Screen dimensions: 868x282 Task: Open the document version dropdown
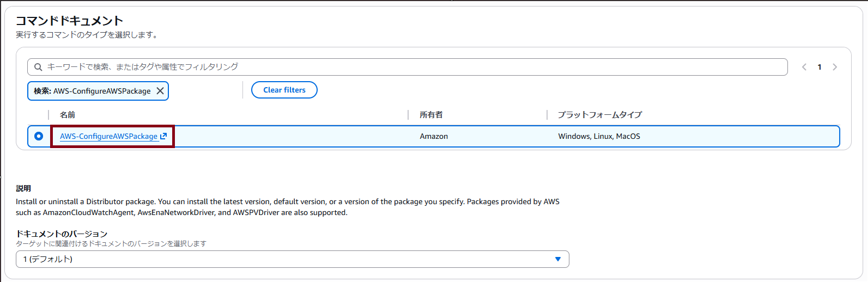(292, 259)
